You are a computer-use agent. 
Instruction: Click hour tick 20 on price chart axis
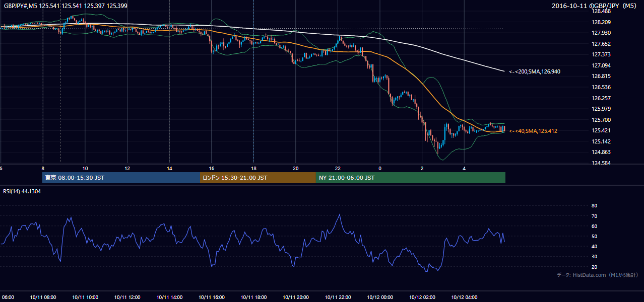pos(296,168)
